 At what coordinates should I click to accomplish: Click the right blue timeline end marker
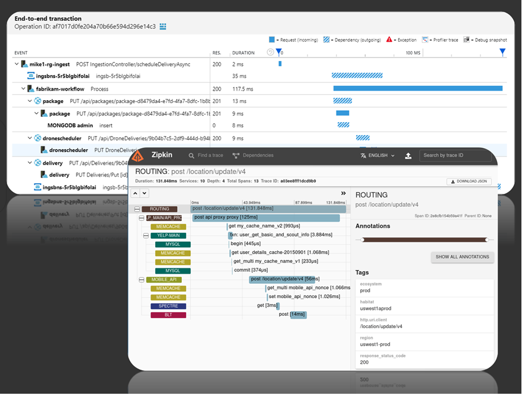(x=502, y=52)
